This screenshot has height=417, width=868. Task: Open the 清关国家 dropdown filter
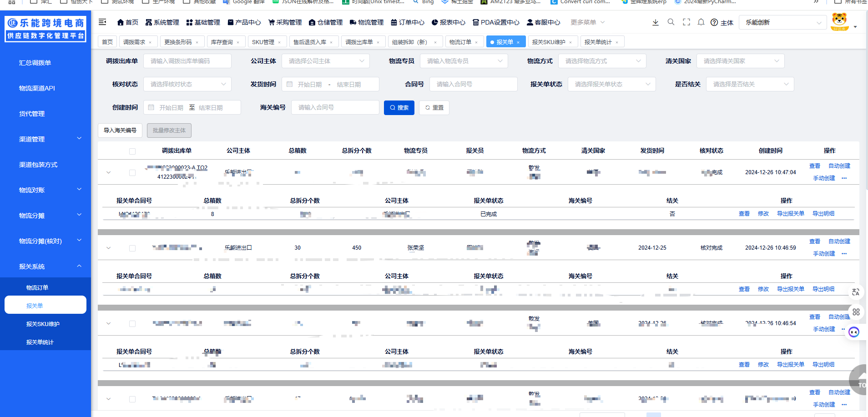(740, 60)
